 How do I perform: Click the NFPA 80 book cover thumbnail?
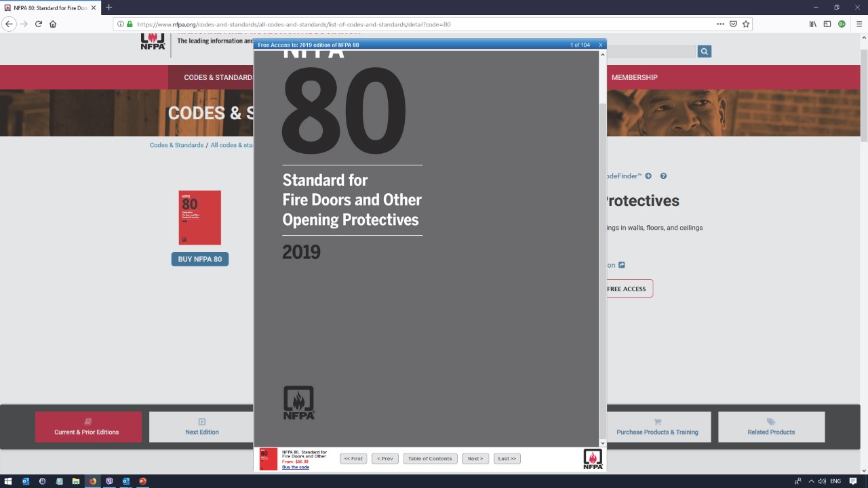tap(200, 218)
